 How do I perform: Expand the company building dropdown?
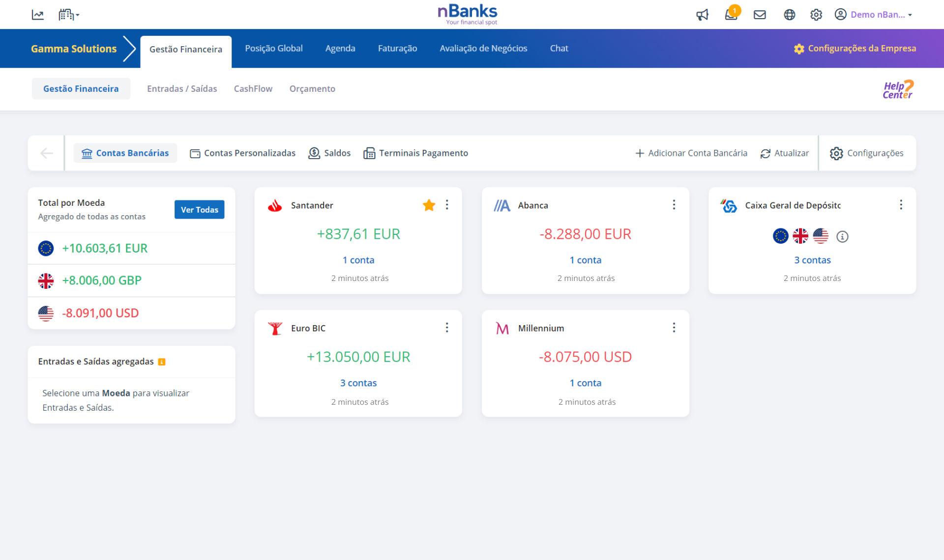point(69,15)
